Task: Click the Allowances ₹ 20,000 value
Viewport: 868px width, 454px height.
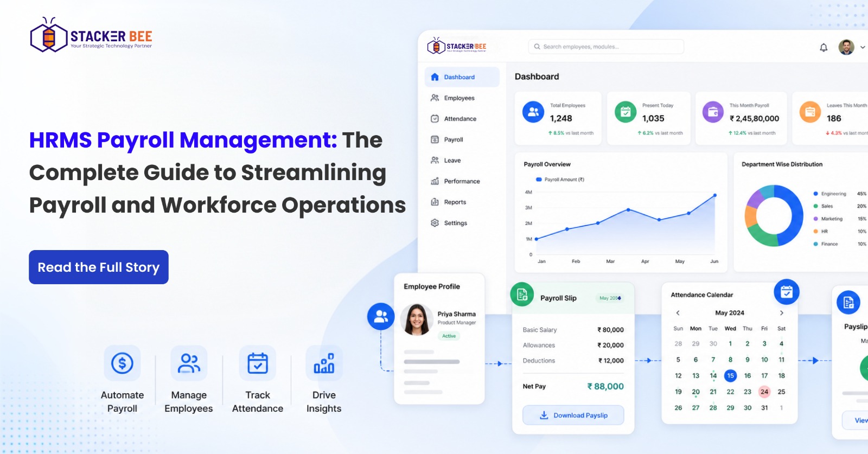Action: (x=611, y=345)
